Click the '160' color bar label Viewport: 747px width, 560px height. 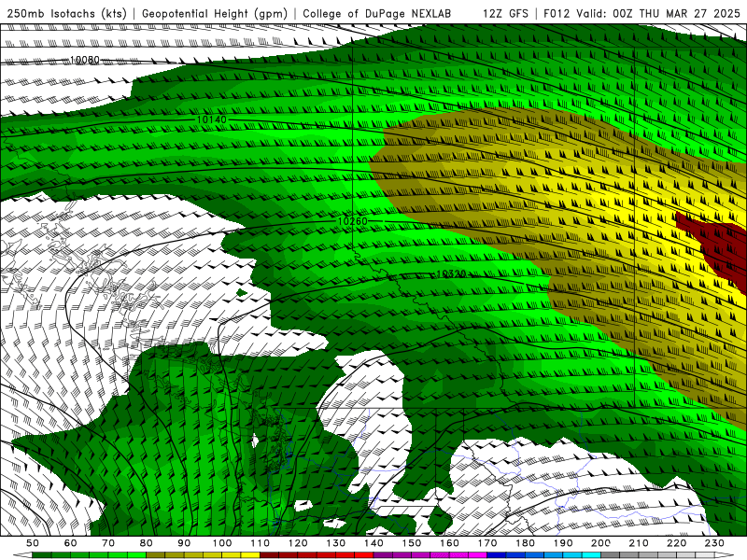pyautogui.click(x=449, y=543)
